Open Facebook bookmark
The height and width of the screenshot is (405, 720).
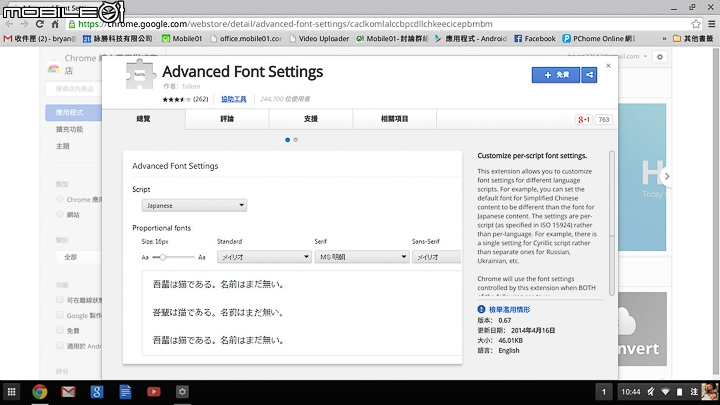535,39
